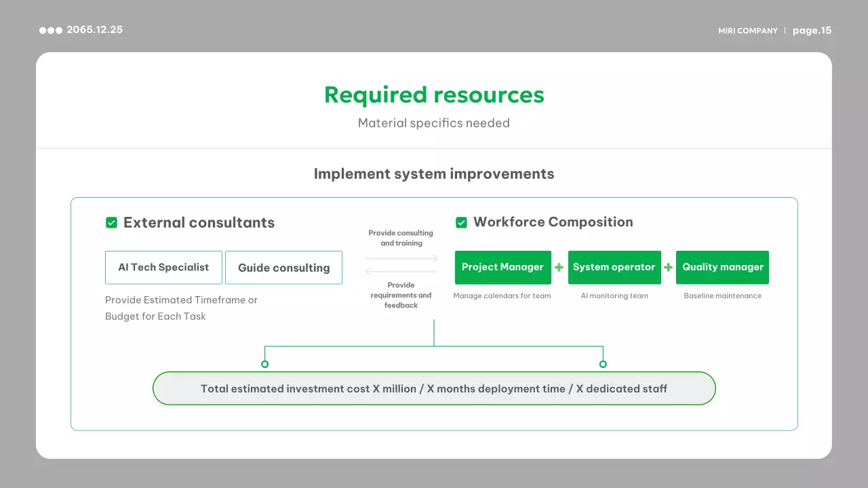
Task: Select the 'Implement system improvements' heading
Action: [x=434, y=174]
